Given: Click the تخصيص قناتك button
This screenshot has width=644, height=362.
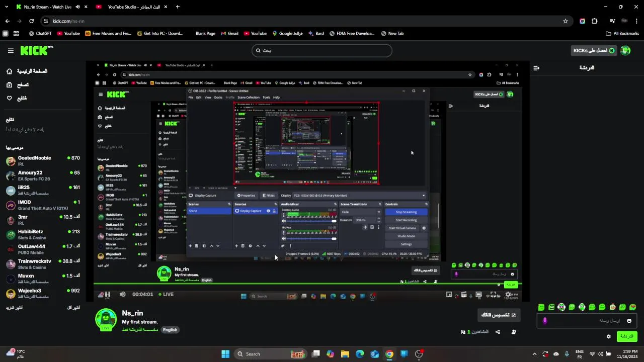Looking at the screenshot, I should (x=499, y=315).
